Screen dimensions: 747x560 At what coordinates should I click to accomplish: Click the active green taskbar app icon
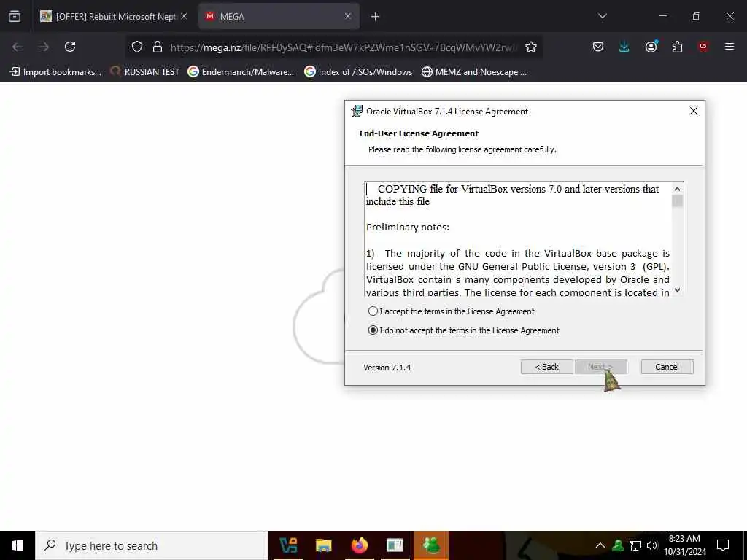(x=431, y=545)
